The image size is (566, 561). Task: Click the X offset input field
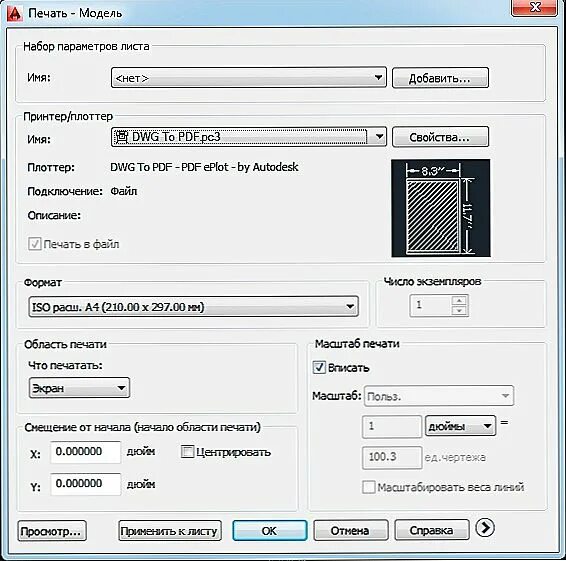point(86,452)
